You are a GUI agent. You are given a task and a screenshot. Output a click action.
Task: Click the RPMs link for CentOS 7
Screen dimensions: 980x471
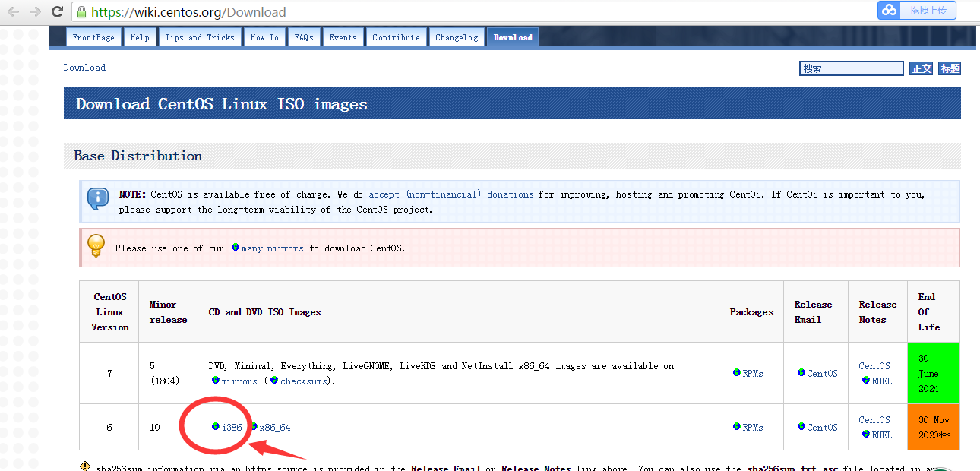[x=753, y=373]
